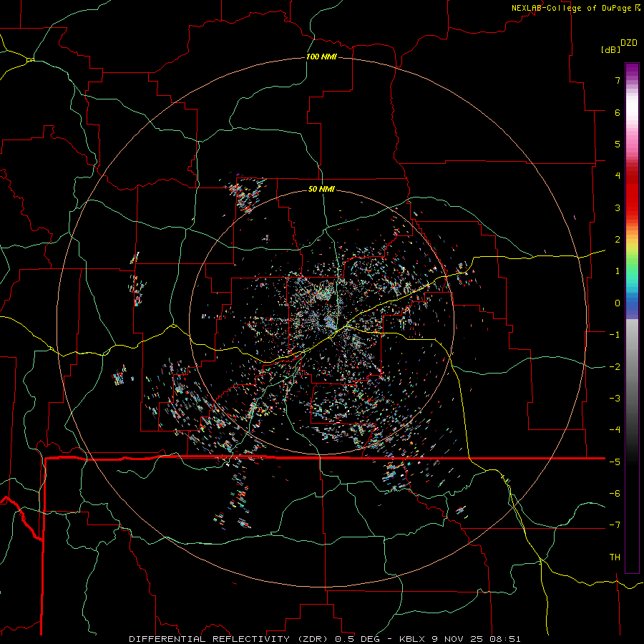Click the "08:51" time stamp

pyautogui.click(x=505, y=639)
